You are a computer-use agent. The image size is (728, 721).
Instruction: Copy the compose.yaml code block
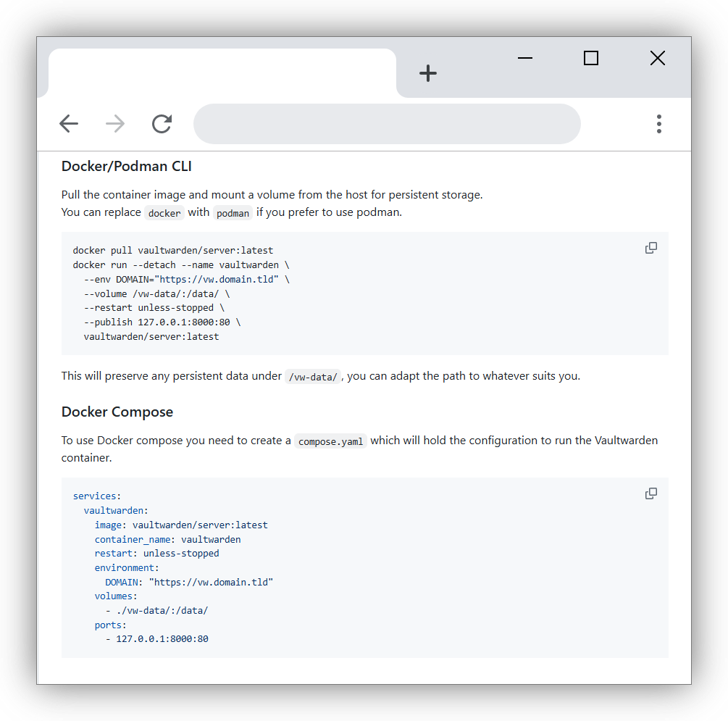pyautogui.click(x=651, y=493)
